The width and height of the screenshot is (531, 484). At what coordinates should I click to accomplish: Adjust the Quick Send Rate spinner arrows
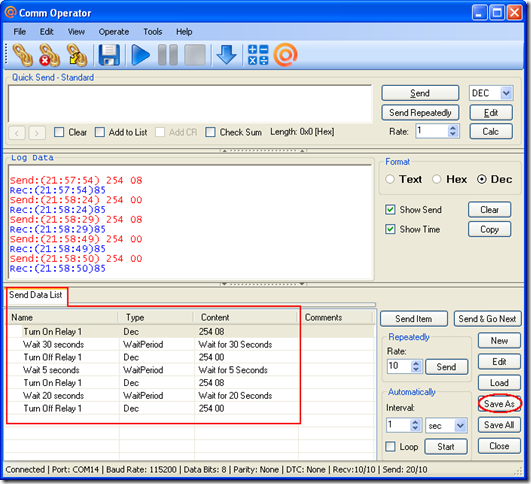pyautogui.click(x=453, y=131)
